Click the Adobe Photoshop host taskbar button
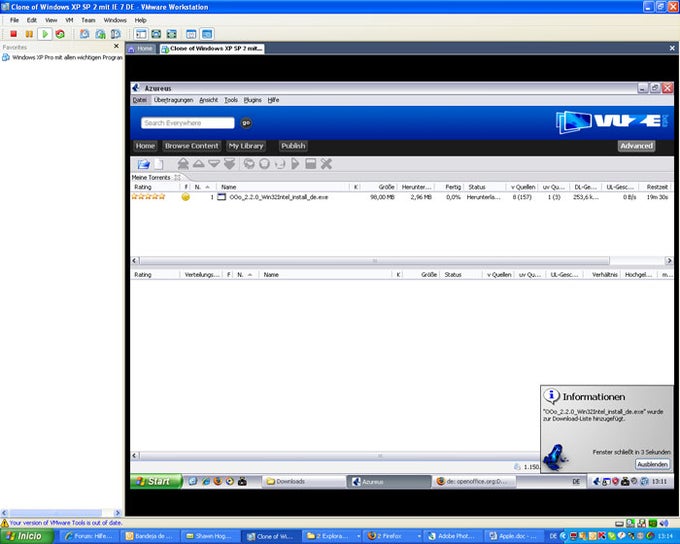Viewport: 680px width, 544px height. pos(451,536)
